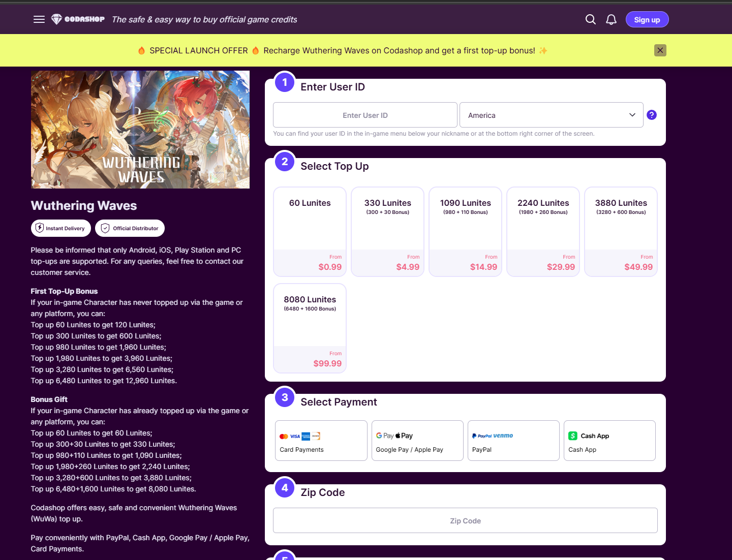Open the hamburger navigation menu
The width and height of the screenshot is (732, 560).
tap(39, 19)
